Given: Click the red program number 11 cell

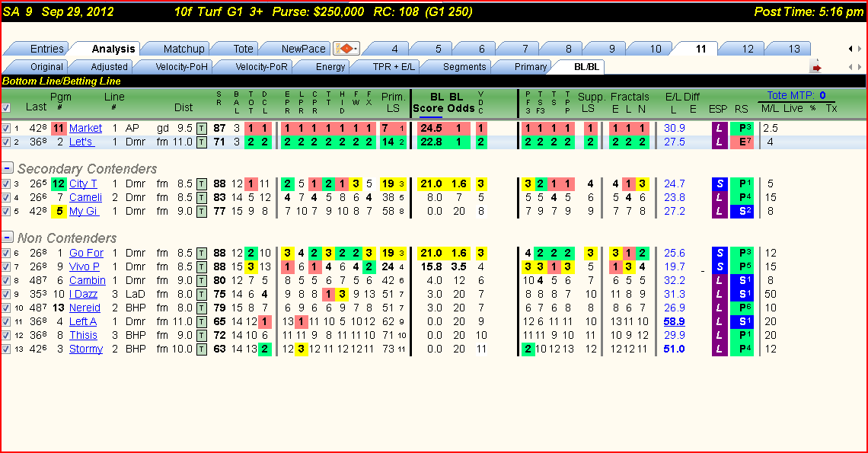Looking at the screenshot, I should pyautogui.click(x=59, y=129).
